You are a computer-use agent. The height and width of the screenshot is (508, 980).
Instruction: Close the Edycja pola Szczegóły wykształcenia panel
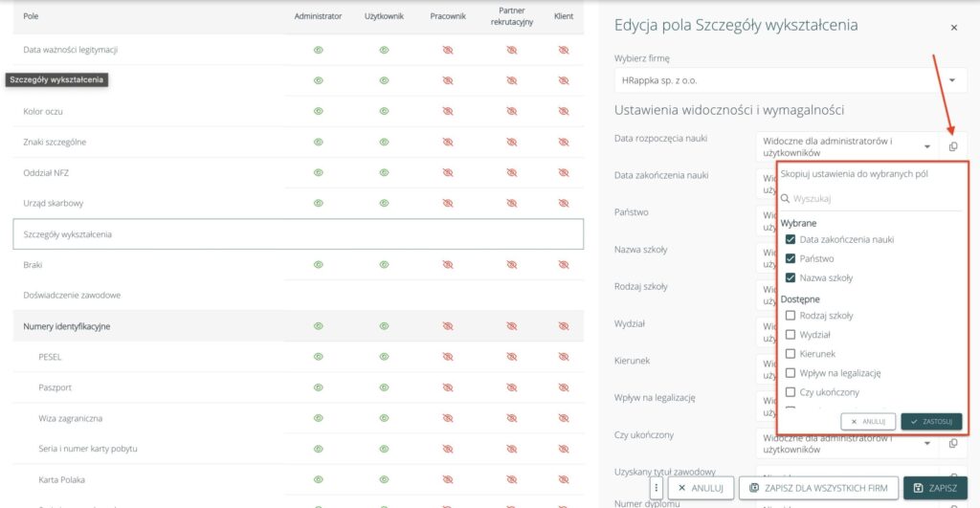point(953,28)
